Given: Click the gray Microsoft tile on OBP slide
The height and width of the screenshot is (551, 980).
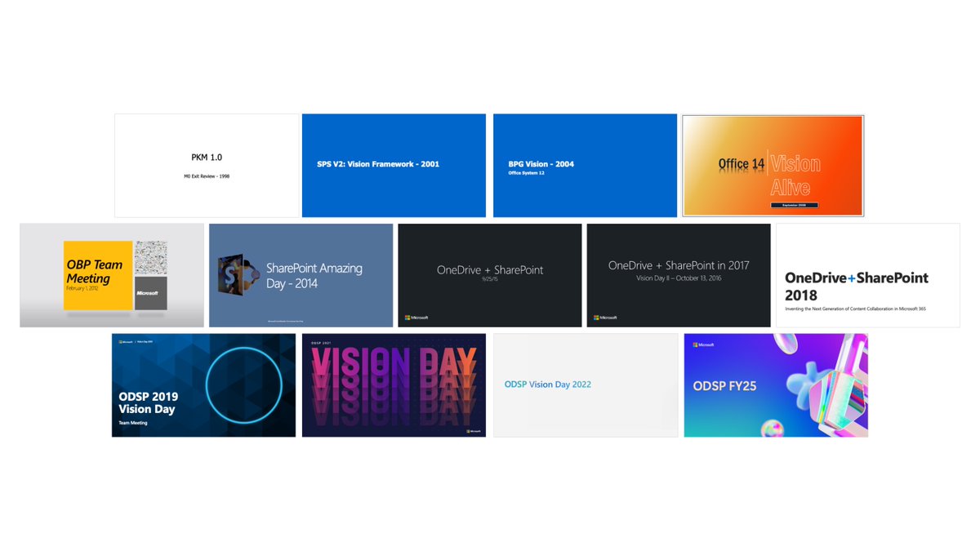Looking at the screenshot, I should 150,293.
